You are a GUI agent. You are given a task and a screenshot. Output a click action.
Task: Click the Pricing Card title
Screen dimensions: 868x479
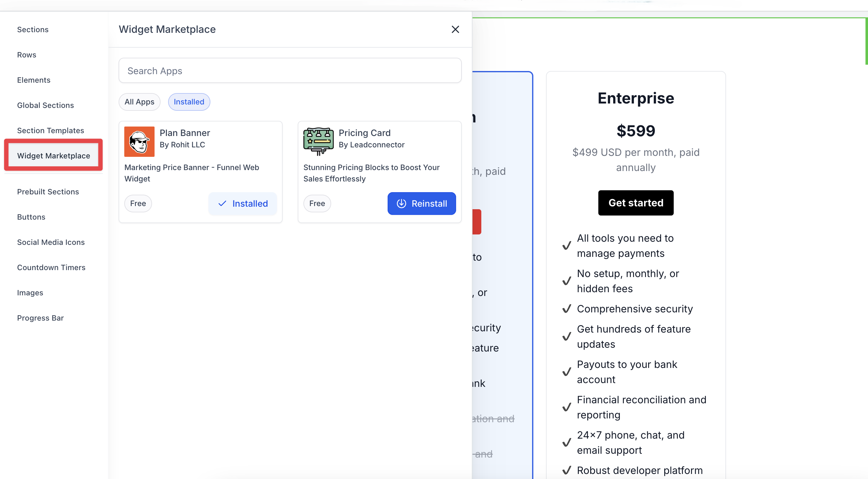(365, 133)
